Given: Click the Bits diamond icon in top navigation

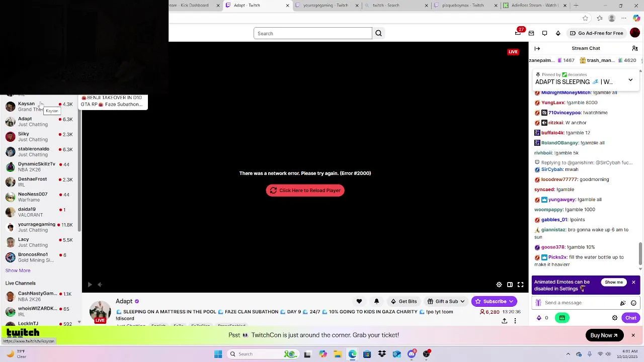Looking at the screenshot, I should pos(558,33).
